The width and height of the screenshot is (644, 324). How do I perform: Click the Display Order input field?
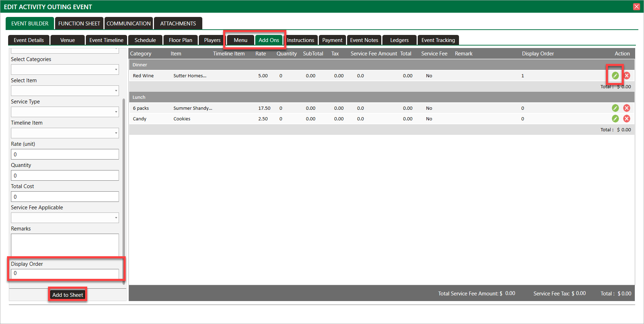[65, 273]
